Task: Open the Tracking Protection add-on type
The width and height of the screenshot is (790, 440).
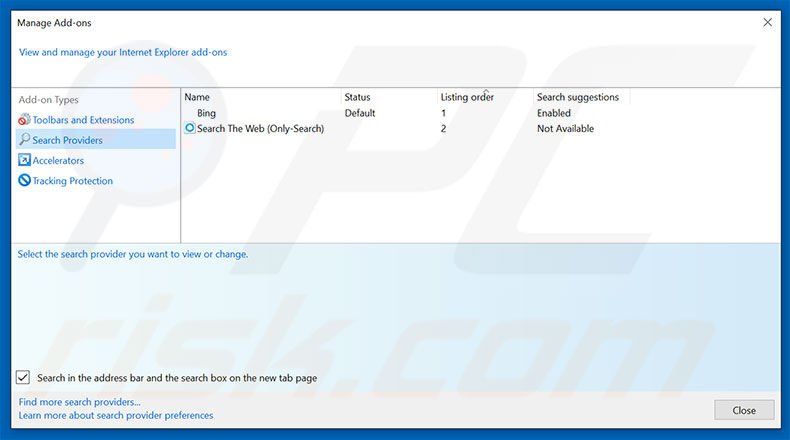Action: coord(73,180)
